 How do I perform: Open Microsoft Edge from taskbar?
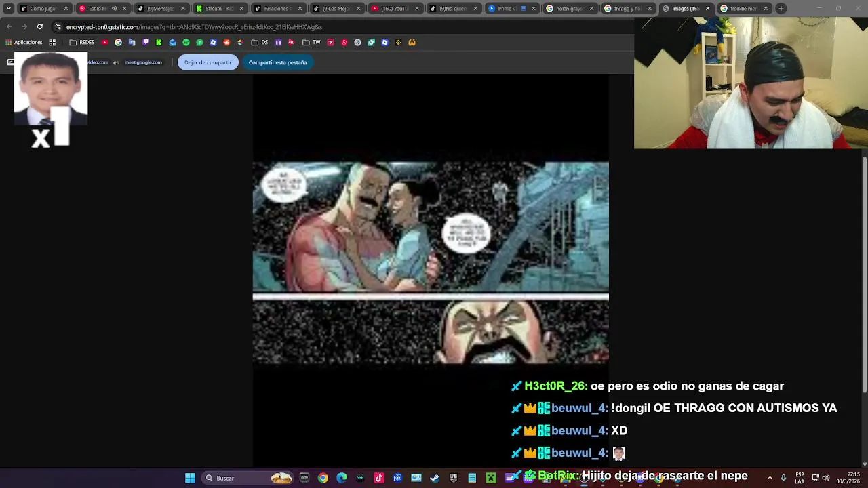(342, 478)
